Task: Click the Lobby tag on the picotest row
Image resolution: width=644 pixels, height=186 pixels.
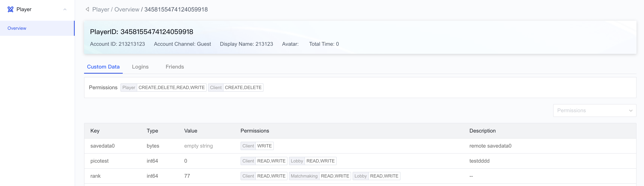Action: [297, 161]
